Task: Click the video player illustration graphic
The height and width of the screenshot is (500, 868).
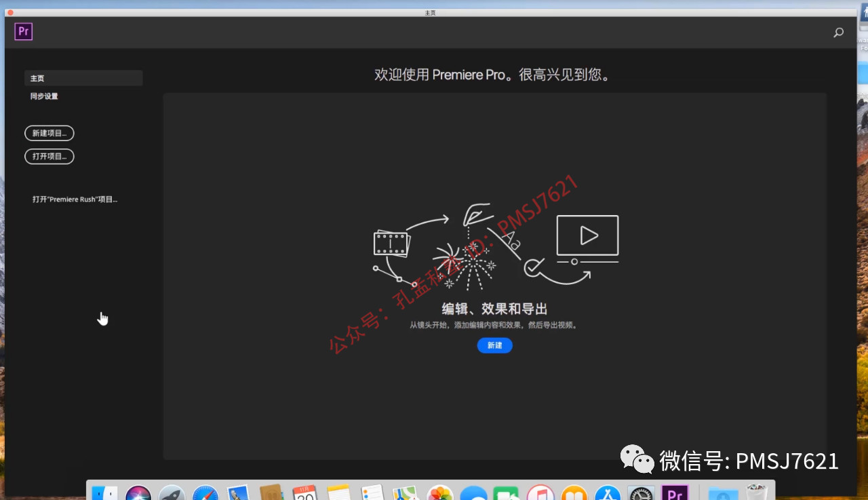Action: (588, 239)
